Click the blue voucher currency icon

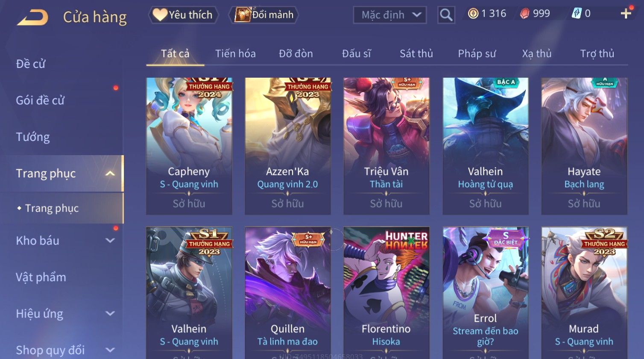coord(577,14)
